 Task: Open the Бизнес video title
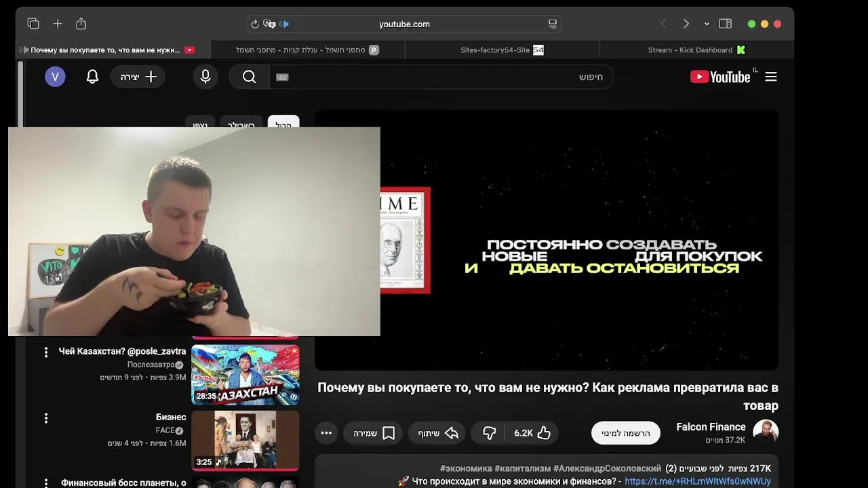pos(171,417)
